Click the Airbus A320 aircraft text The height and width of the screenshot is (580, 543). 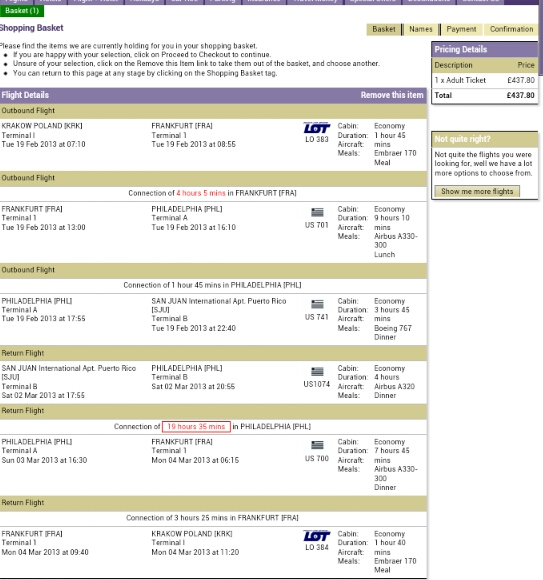(394, 387)
